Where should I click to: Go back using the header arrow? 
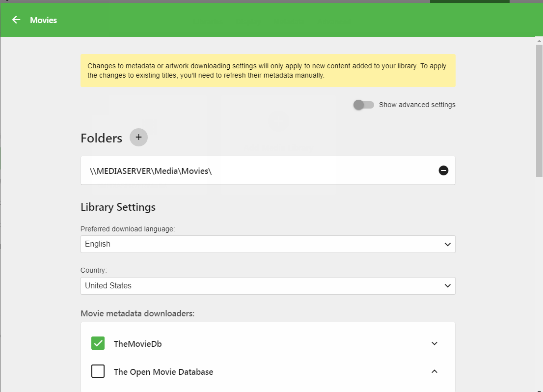tap(16, 20)
